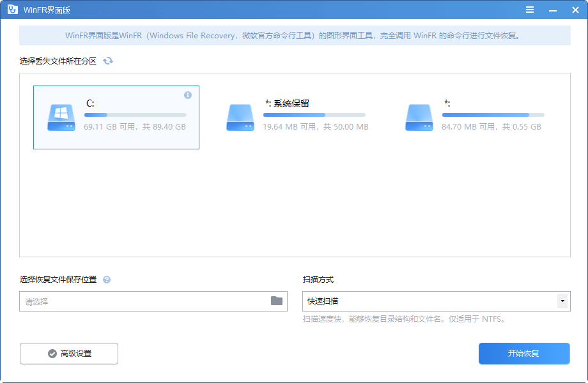Screen dimensions: 588x383
Task: Click the WinFR app logo icon
Action: 13,10
